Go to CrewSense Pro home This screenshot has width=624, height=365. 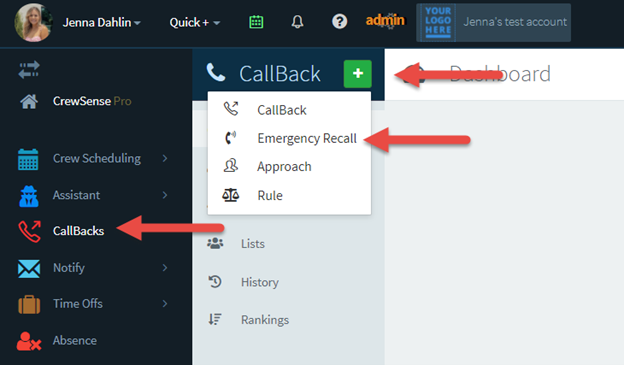(92, 101)
